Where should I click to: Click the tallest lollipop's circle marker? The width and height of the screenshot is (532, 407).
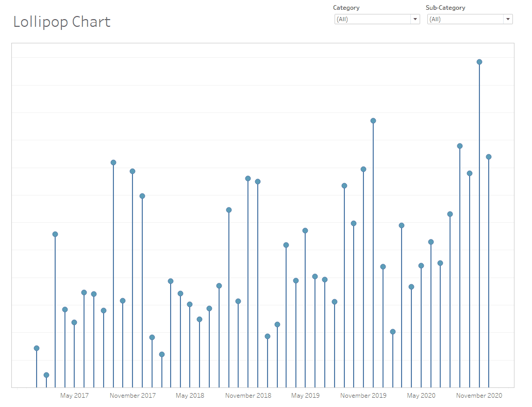click(x=479, y=62)
